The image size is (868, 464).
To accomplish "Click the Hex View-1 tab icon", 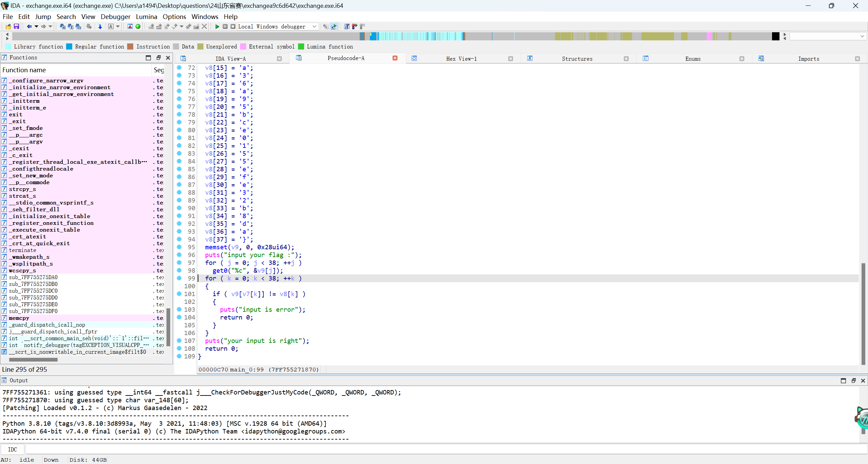I will 414,58.
